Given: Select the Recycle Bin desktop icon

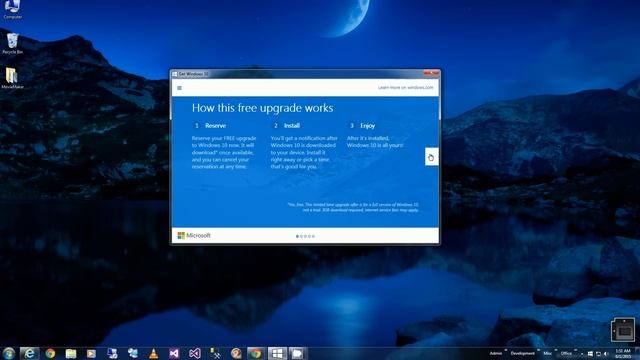Looking at the screenshot, I should point(12,44).
